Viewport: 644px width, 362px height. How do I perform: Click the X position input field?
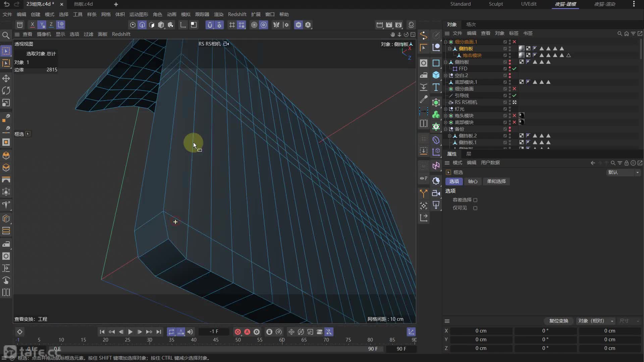[481, 331]
